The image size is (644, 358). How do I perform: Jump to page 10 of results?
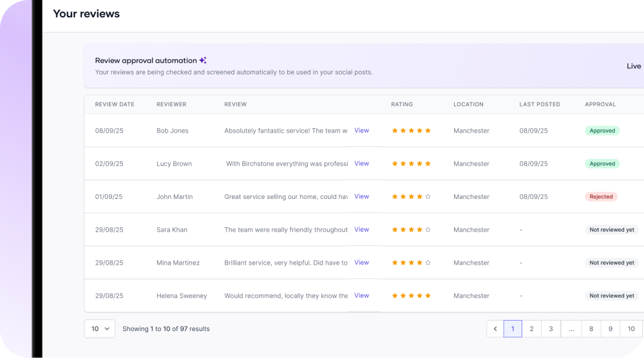coord(631,329)
